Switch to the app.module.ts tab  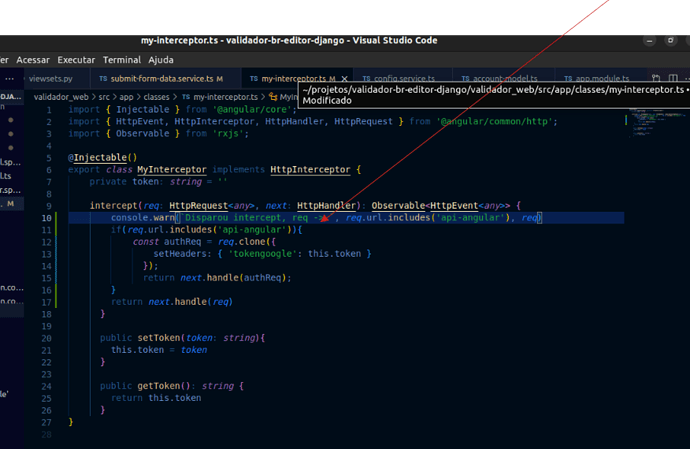point(602,79)
